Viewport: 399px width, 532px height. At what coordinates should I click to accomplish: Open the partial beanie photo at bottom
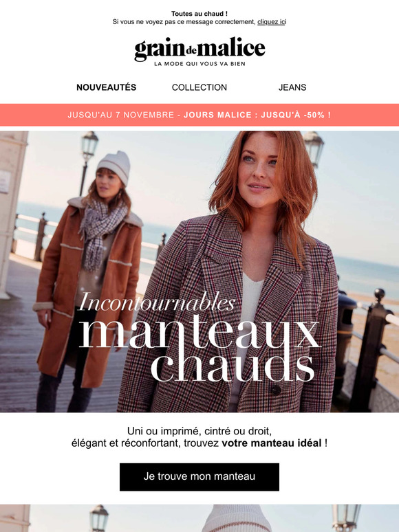[x=199, y=518]
